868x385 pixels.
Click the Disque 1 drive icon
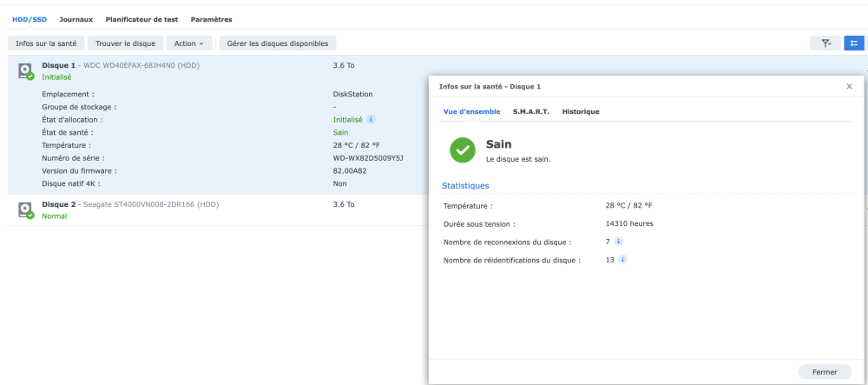point(26,71)
